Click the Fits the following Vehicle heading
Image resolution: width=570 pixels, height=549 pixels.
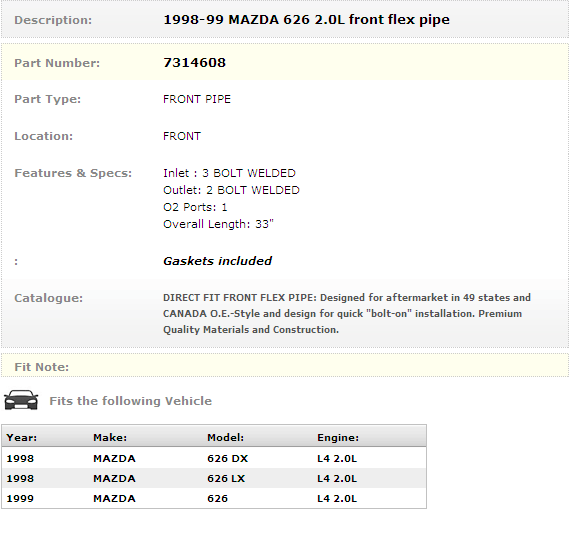tap(131, 401)
